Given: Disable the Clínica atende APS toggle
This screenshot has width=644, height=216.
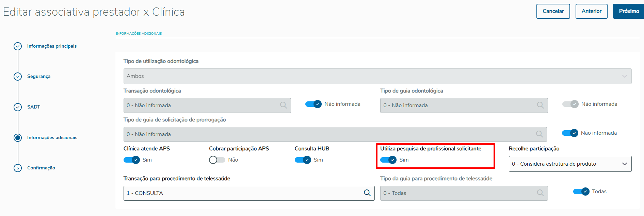Looking at the screenshot, I should point(132,160).
